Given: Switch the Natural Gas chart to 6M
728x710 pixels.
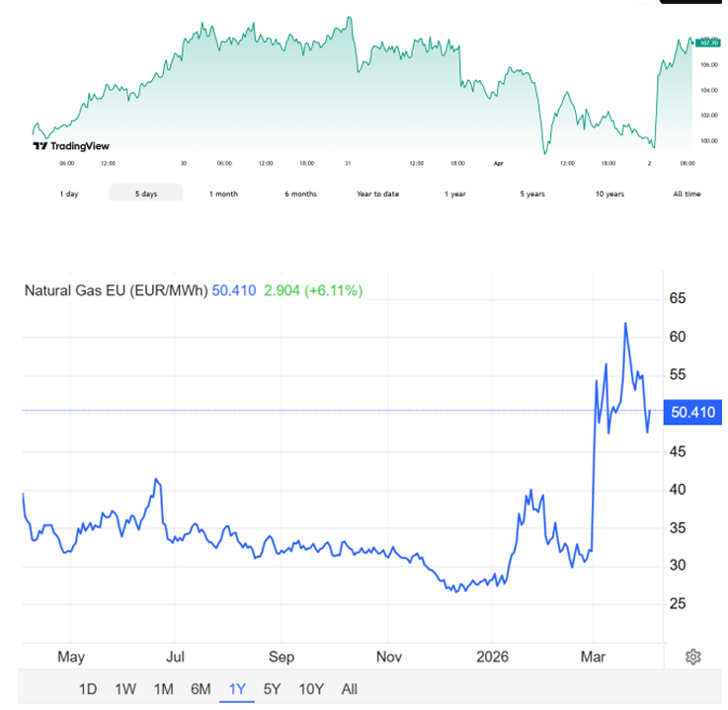Looking at the screenshot, I should pyautogui.click(x=201, y=689).
